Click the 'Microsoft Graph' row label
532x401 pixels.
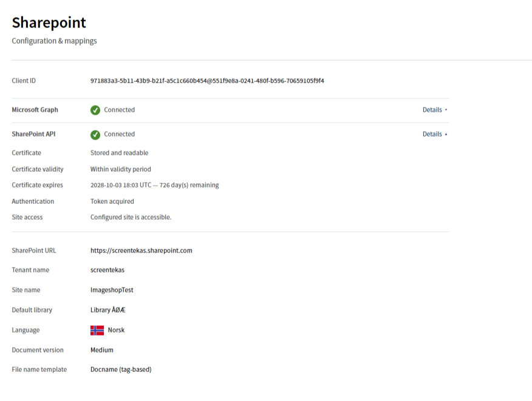pos(35,110)
